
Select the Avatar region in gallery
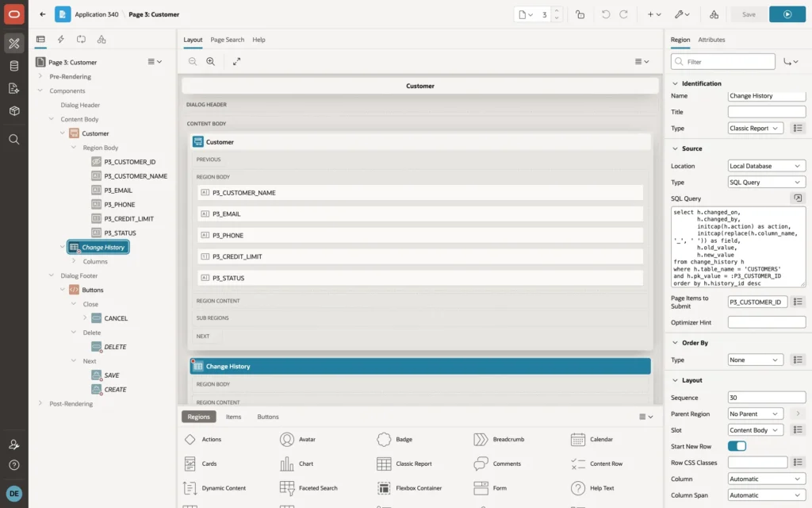click(x=297, y=439)
